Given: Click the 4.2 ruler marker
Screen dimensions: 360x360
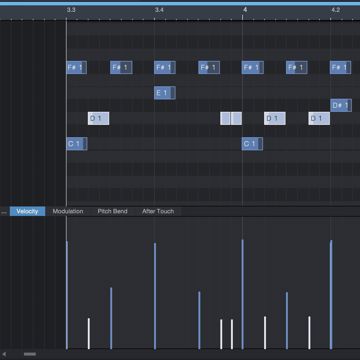Looking at the screenshot, I should point(335,10).
